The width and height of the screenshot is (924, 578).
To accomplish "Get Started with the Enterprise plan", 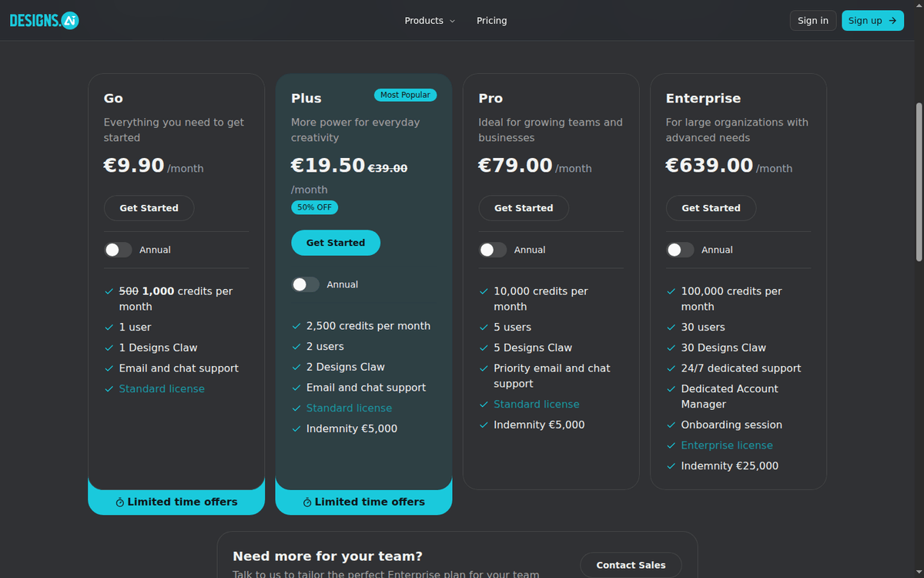I will pyautogui.click(x=711, y=208).
